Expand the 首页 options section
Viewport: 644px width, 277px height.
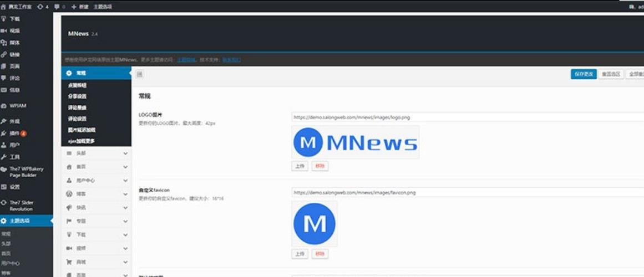coord(125,167)
